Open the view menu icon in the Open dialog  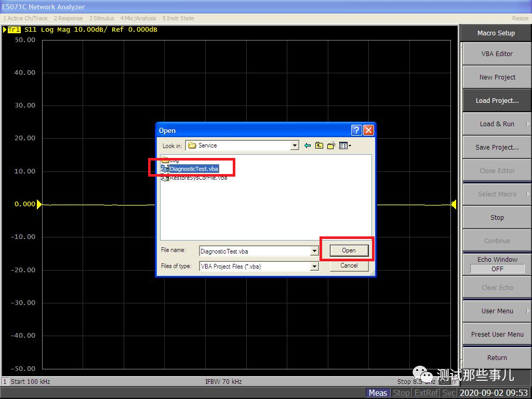[345, 145]
